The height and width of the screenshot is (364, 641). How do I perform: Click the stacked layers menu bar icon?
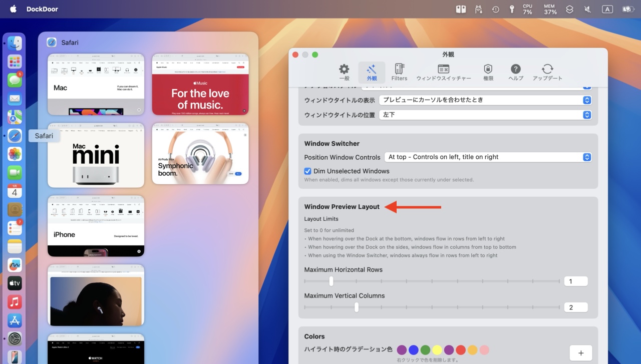[x=569, y=9]
